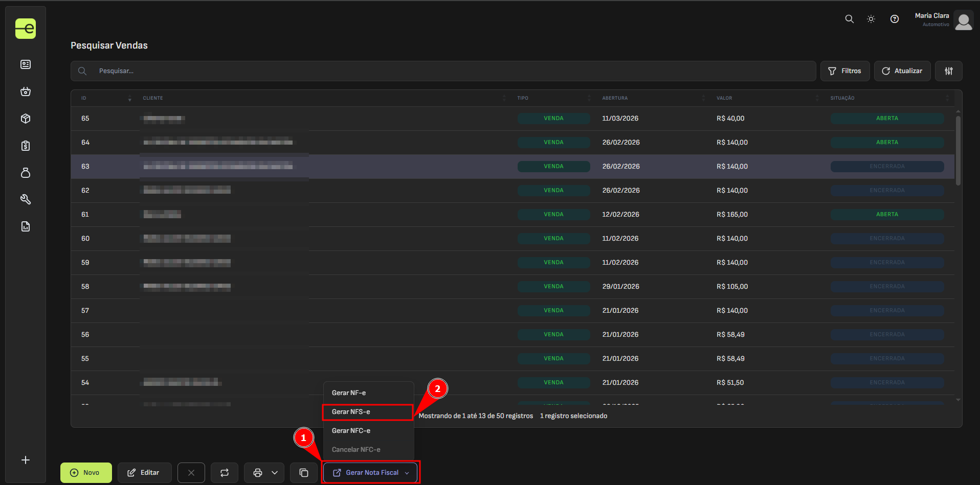Click the column settings sliders icon
The image size is (980, 485).
[x=948, y=71]
